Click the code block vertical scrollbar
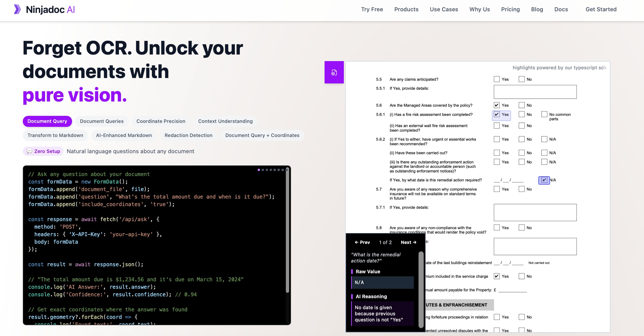The height and width of the screenshot is (336, 644). (287, 230)
